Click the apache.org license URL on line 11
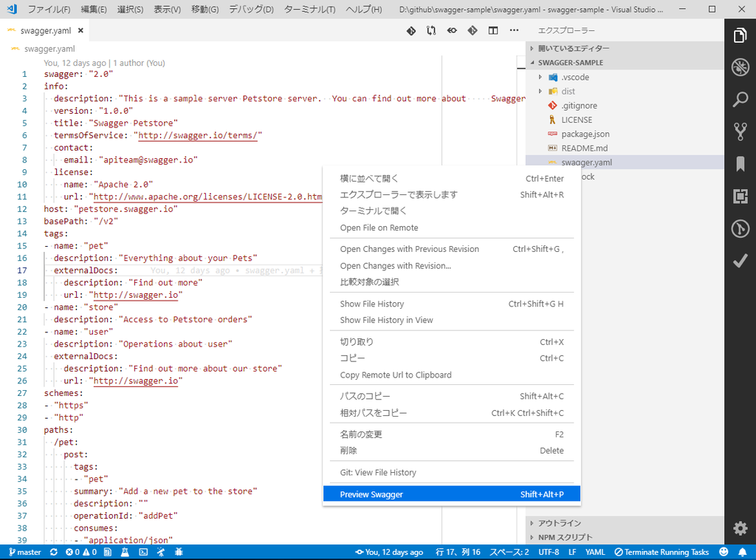The width and height of the screenshot is (756, 560). pos(207,197)
